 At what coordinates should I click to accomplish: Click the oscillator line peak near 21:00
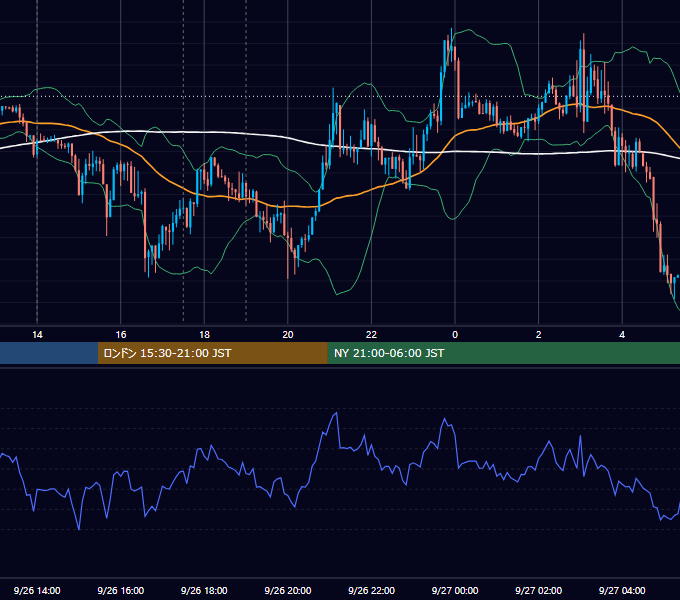point(336,414)
